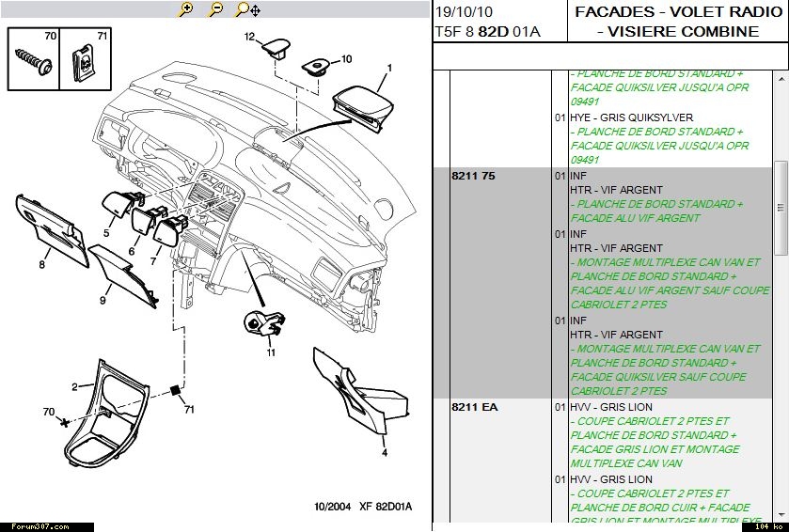Click the cover part labeled 12

coord(276,45)
